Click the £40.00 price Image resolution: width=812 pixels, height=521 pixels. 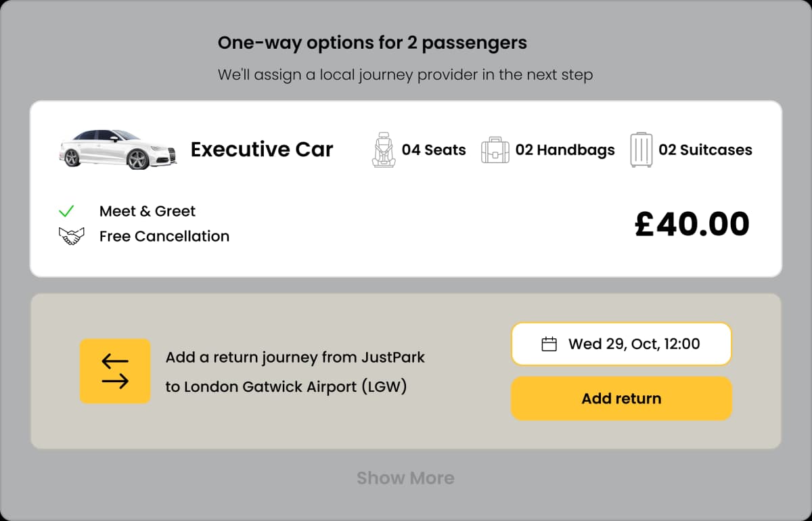pyautogui.click(x=692, y=225)
